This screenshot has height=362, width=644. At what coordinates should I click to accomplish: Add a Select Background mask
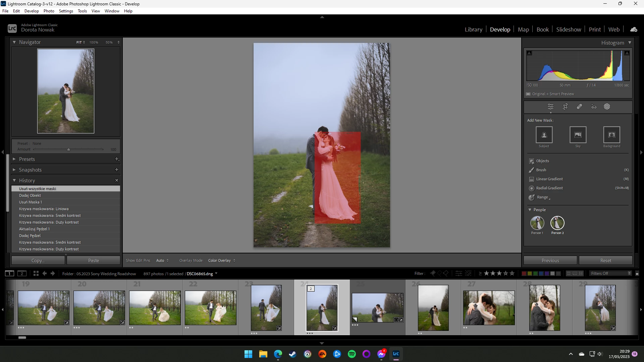(x=611, y=135)
